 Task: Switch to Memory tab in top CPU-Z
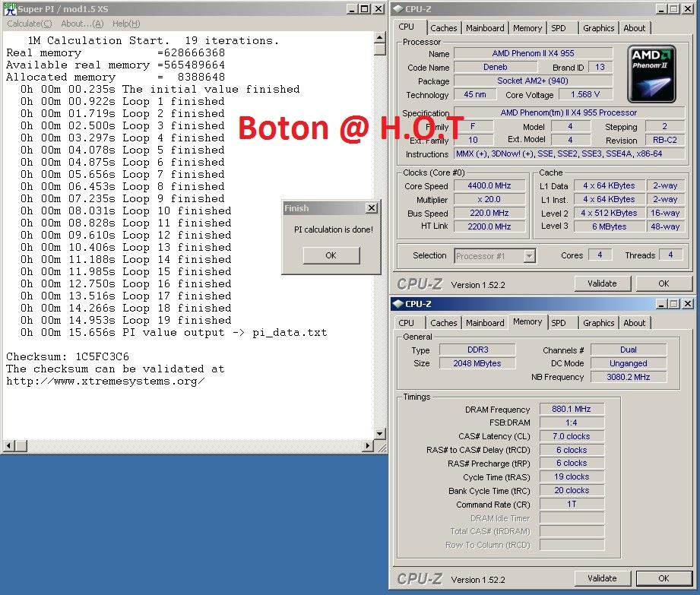(x=527, y=28)
